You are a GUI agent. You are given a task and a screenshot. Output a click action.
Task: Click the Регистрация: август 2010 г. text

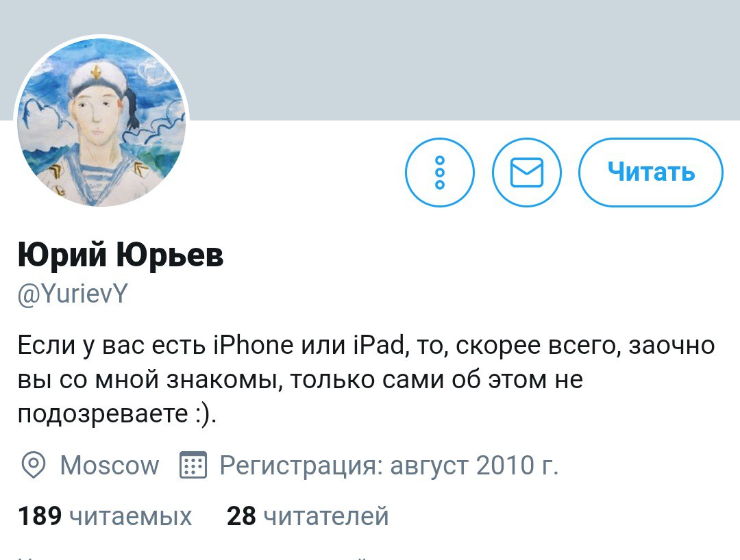(x=389, y=466)
